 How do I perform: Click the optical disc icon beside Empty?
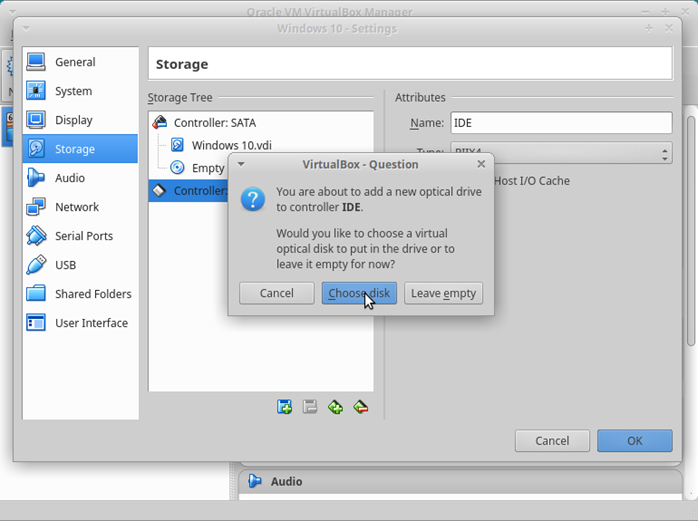pyautogui.click(x=177, y=167)
